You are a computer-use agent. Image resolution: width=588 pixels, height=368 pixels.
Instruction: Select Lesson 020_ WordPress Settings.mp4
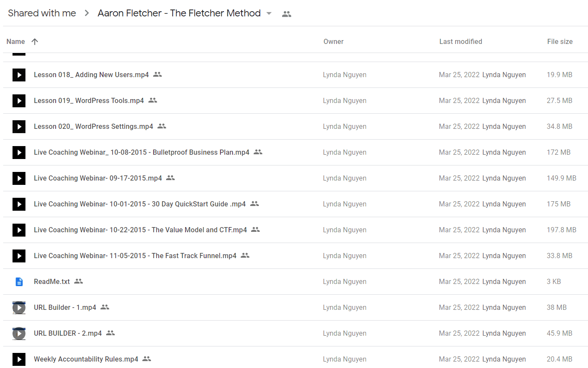point(94,127)
